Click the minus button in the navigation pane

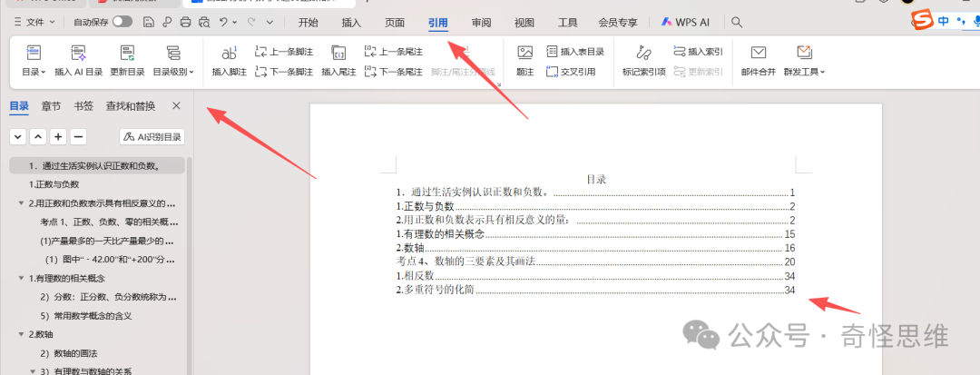[78, 137]
